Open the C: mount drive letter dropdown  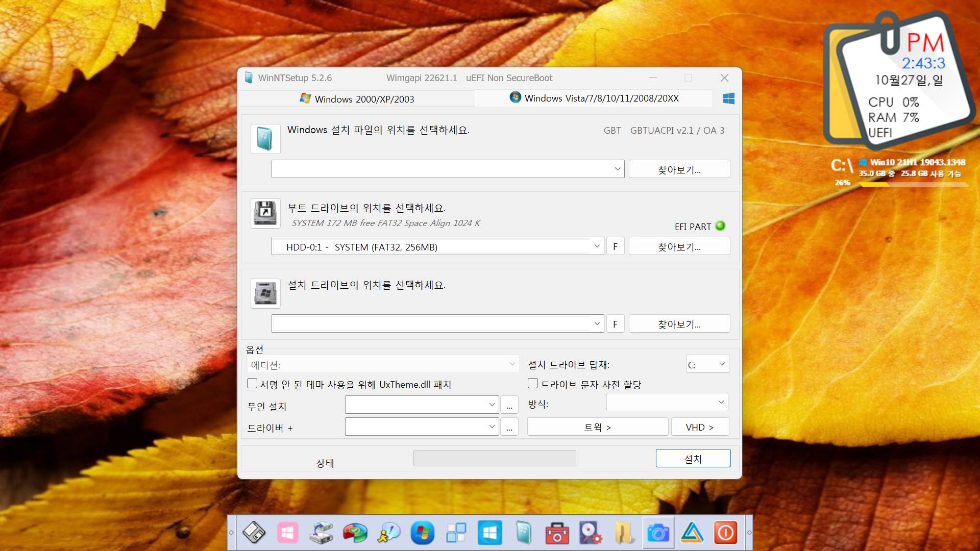tap(707, 364)
